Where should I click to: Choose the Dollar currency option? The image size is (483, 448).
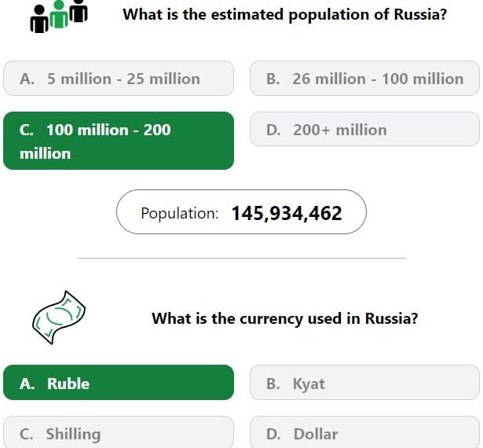(364, 432)
